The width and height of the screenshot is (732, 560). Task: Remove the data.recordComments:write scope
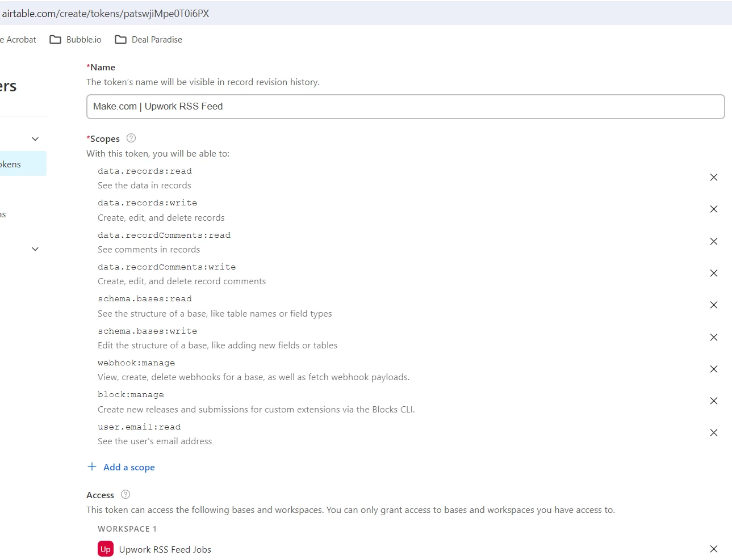[714, 273]
